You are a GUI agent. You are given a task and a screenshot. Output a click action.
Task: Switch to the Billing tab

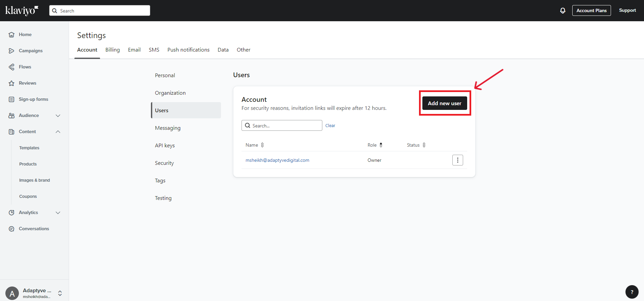[x=112, y=50]
